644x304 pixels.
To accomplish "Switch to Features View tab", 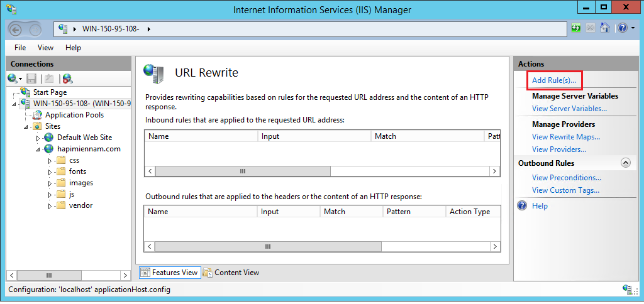I will [170, 273].
